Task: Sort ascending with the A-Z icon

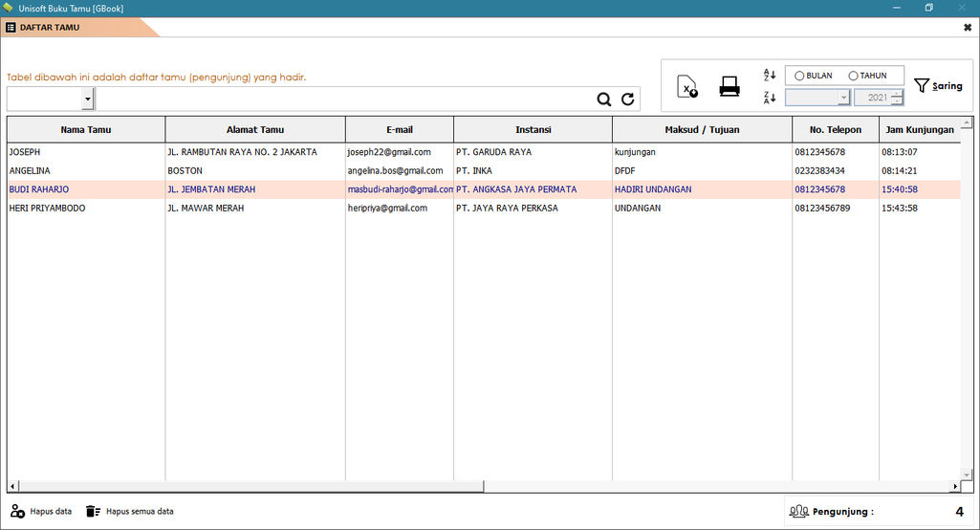Action: tap(770, 76)
